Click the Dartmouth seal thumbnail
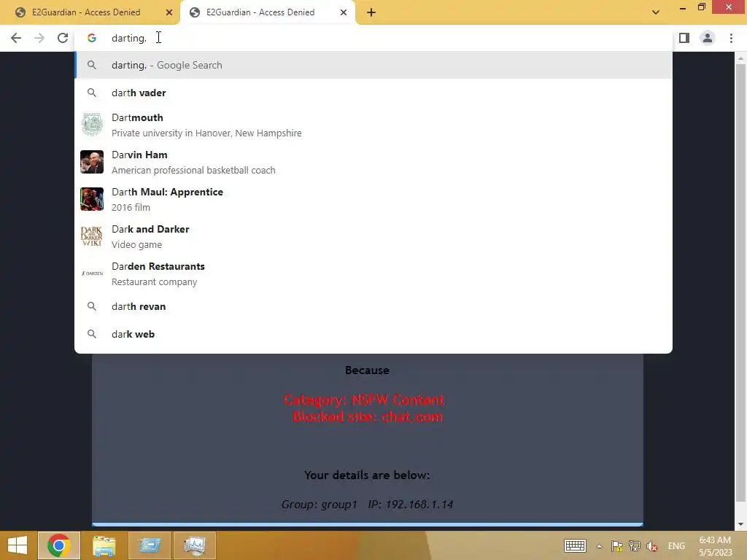The height and width of the screenshot is (560, 747). click(92, 125)
